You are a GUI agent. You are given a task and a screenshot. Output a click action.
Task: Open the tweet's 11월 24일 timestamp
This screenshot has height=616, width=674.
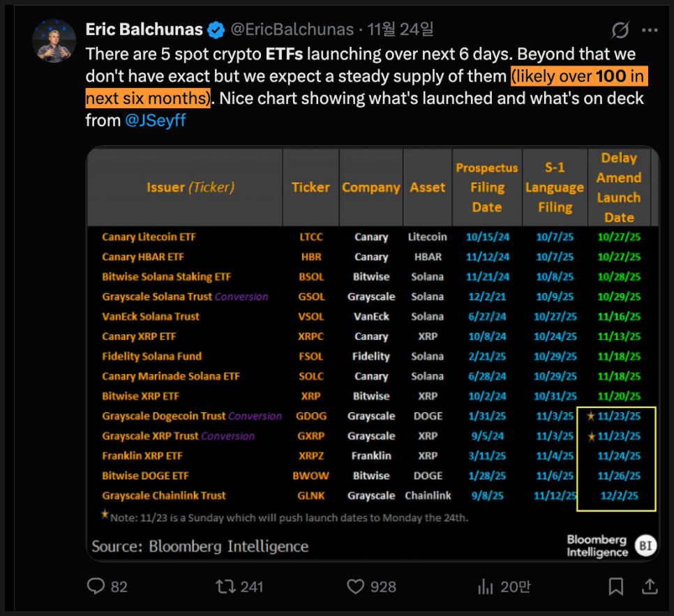point(400,29)
